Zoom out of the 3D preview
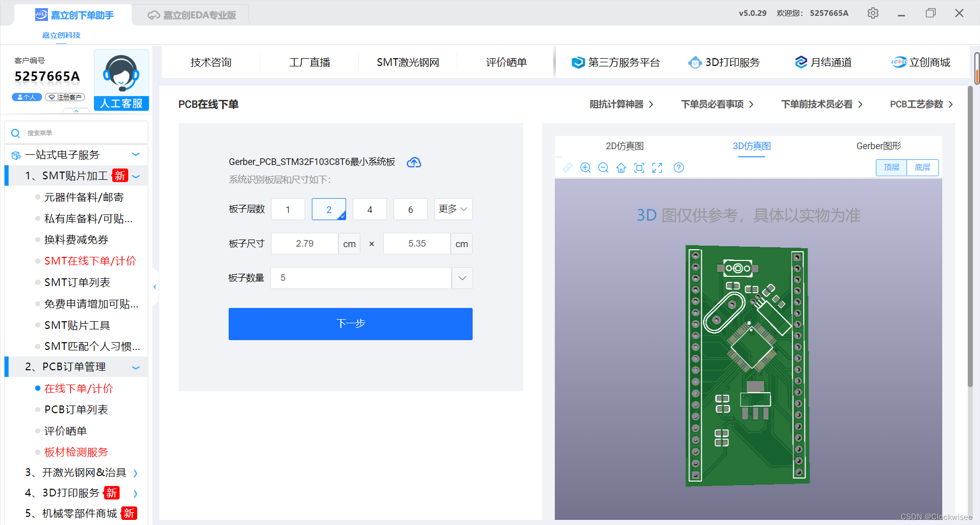980x525 pixels. pos(603,168)
